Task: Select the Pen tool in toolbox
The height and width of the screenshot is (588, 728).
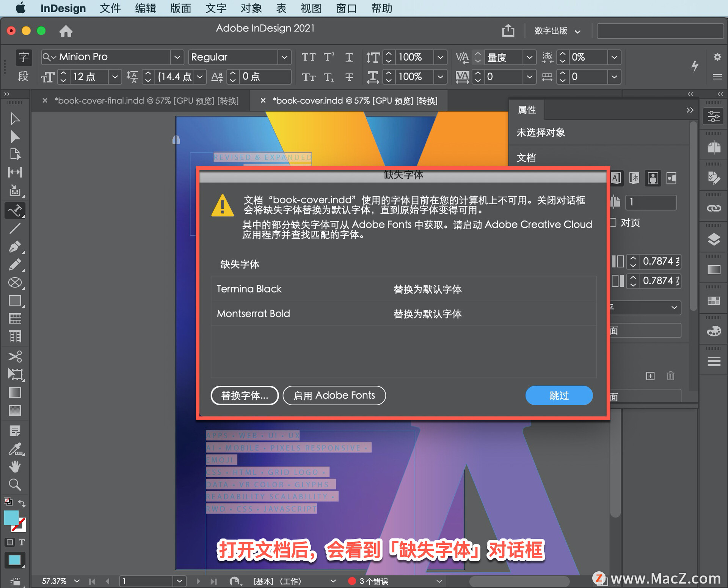Action: [x=15, y=247]
